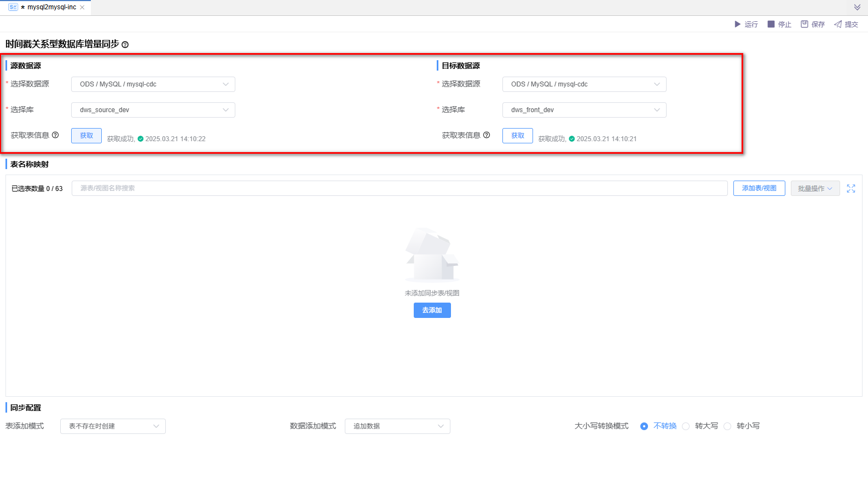Expand the 表添加模式 dropdown
This screenshot has width=868, height=481.
(x=113, y=426)
